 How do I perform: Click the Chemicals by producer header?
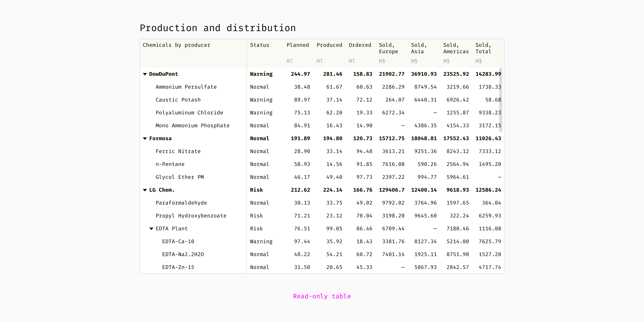pyautogui.click(x=176, y=45)
